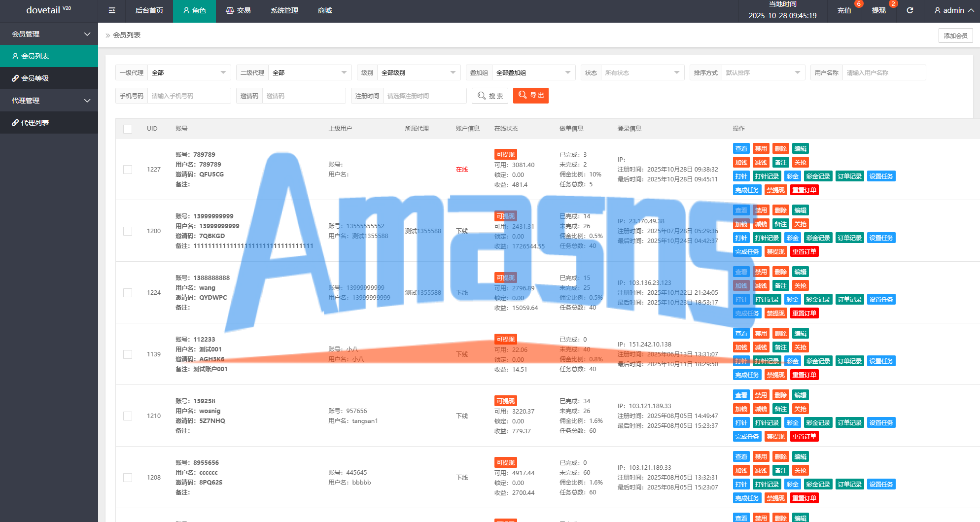This screenshot has width=980, height=522.
Task: Click the person icon beside 会员列表 in sidebar
Action: (x=15, y=56)
